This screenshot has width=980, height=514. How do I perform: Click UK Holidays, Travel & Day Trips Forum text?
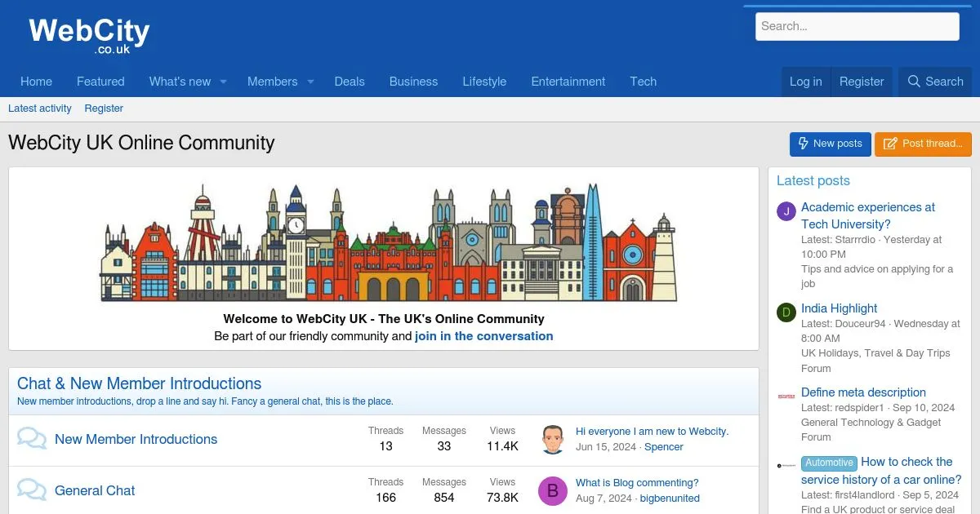[875, 361]
